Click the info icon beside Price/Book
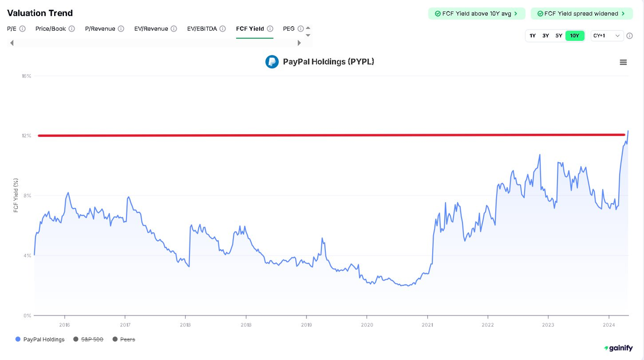 [72, 29]
